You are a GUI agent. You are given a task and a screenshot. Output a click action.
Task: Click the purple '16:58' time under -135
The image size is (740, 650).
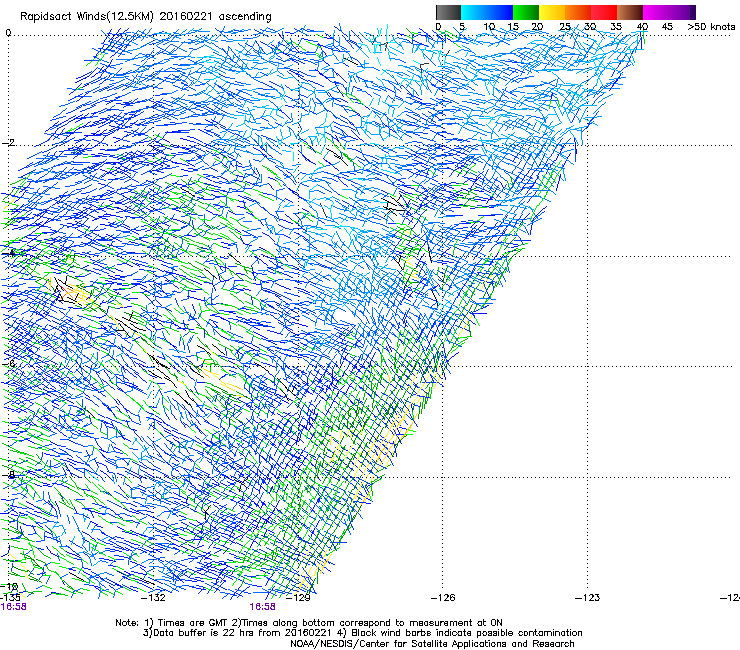(14, 607)
